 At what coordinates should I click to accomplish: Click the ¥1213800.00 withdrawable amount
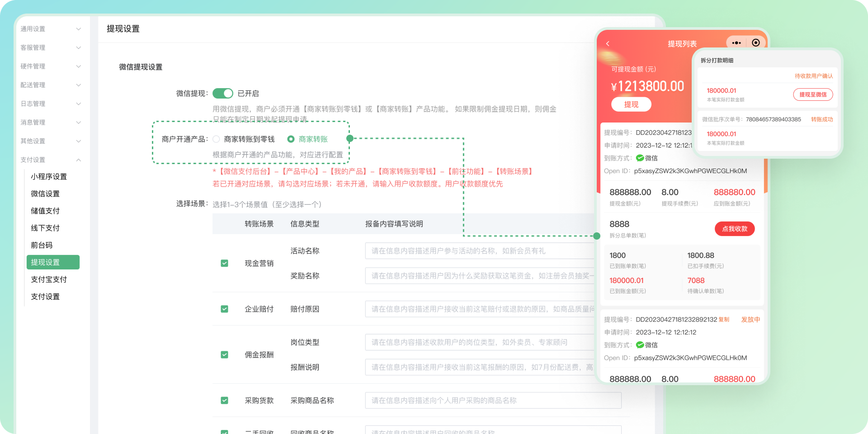point(647,86)
